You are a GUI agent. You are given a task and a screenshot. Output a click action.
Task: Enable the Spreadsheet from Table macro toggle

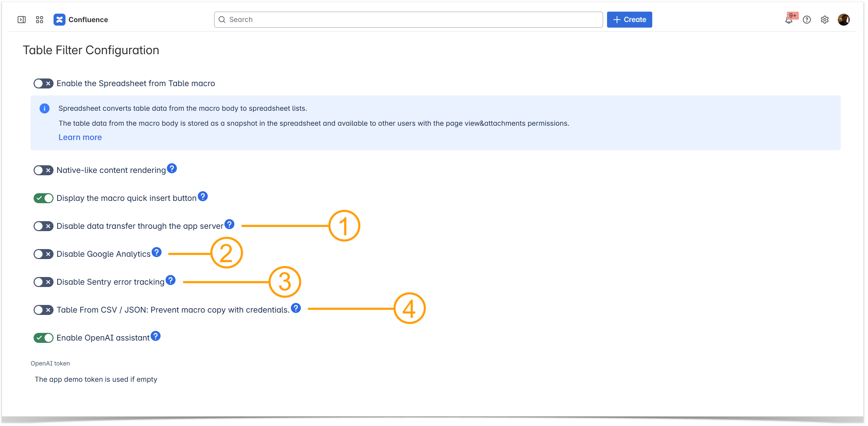pyautogui.click(x=44, y=83)
